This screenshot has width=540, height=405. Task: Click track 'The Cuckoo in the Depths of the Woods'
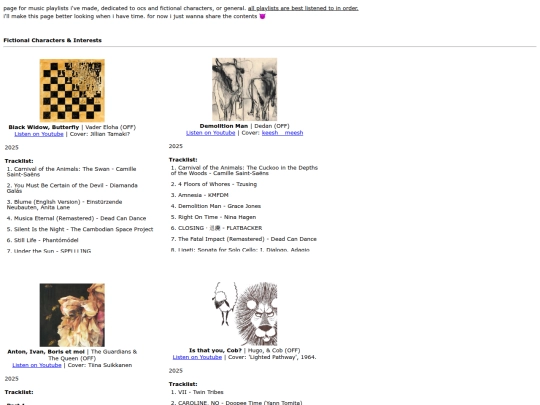244,170
